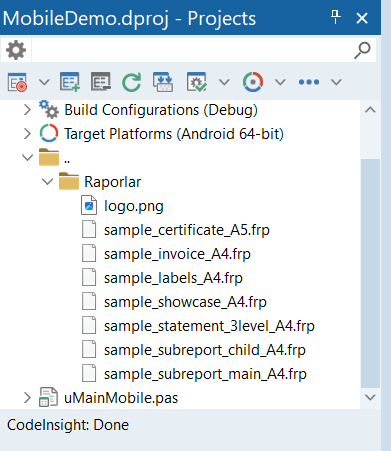This screenshot has width=391, height=451.
Task: Expand the uMainMobile.pas node
Action: [x=27, y=398]
